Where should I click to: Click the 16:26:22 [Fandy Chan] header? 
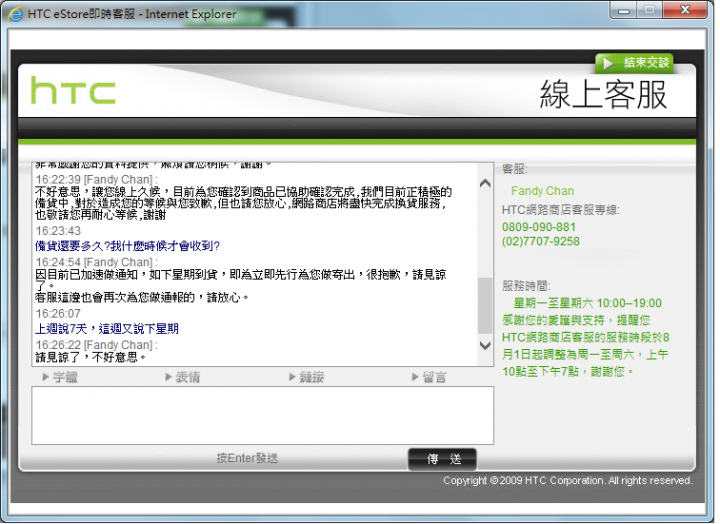point(96,344)
